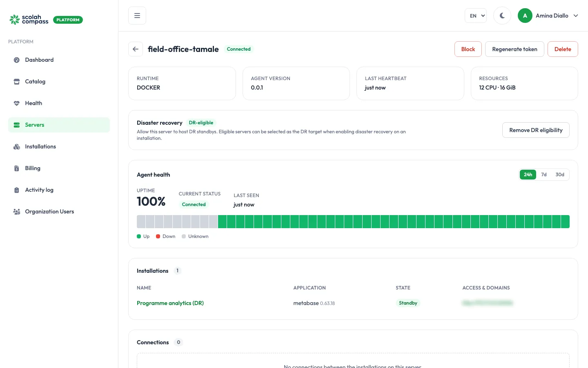This screenshot has height=368, width=588.
Task: Click the first gray uptime bar segment
Action: pos(141,222)
